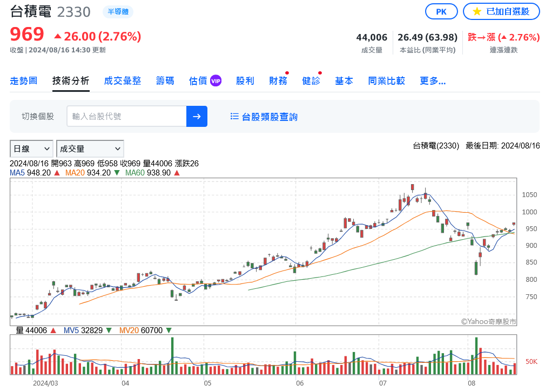Click the 最後日期: 2024/08/16 text

502,146
